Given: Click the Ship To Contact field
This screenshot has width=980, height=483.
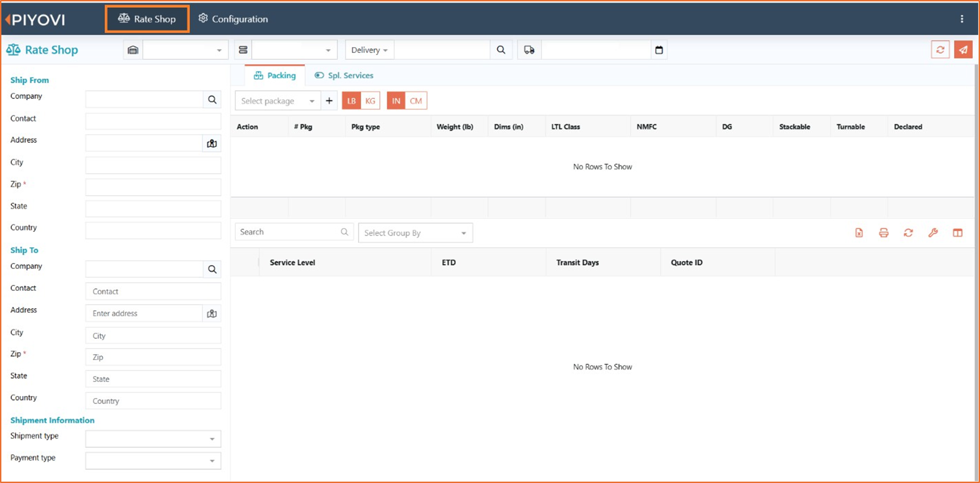Looking at the screenshot, I should click(x=153, y=291).
